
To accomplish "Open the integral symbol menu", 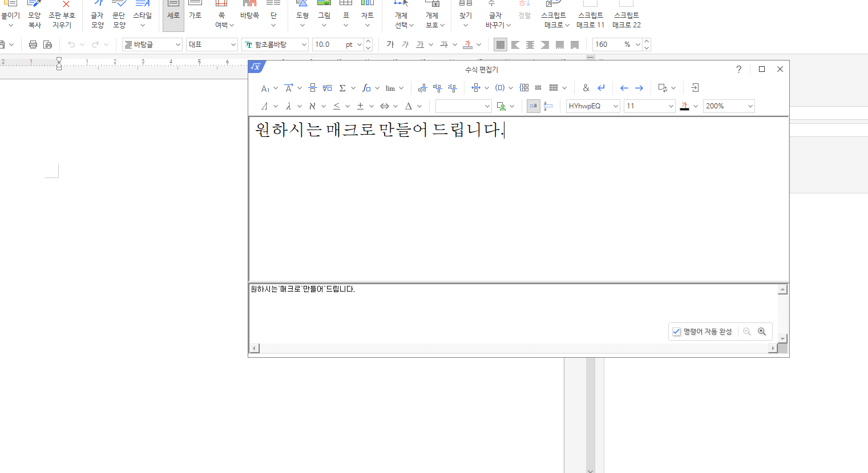I will click(x=366, y=88).
